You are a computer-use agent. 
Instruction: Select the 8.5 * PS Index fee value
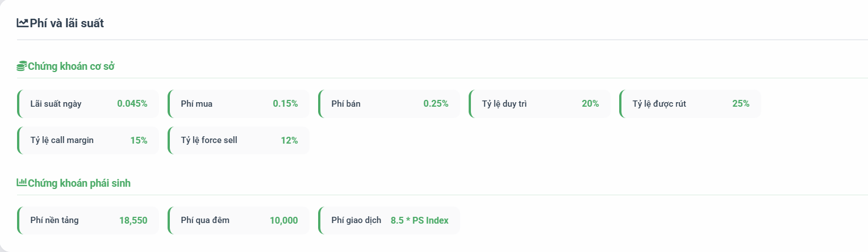tap(419, 220)
